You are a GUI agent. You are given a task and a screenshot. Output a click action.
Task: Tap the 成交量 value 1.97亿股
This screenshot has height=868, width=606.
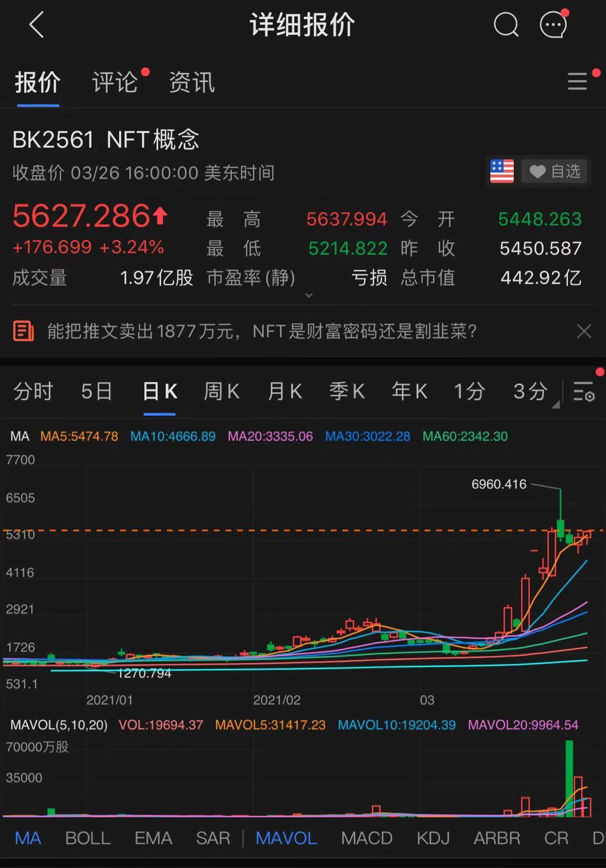point(157,278)
